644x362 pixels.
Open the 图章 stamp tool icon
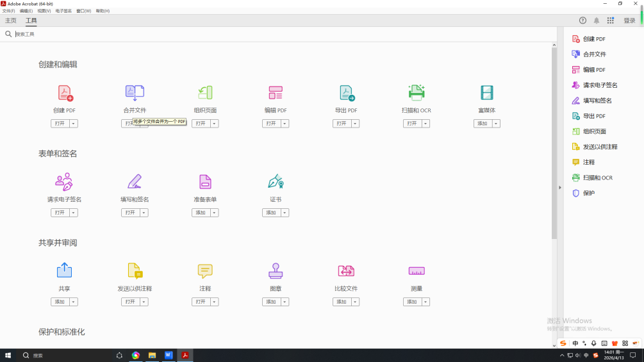(x=276, y=271)
